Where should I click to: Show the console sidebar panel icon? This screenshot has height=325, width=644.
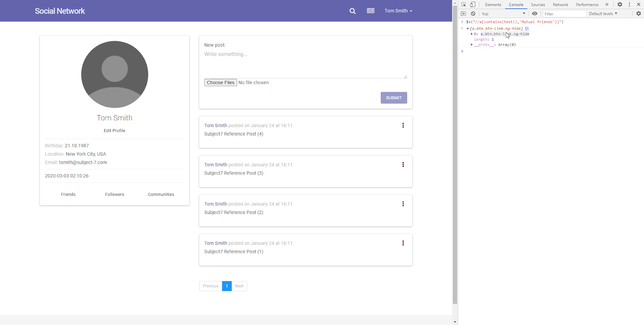(x=463, y=14)
